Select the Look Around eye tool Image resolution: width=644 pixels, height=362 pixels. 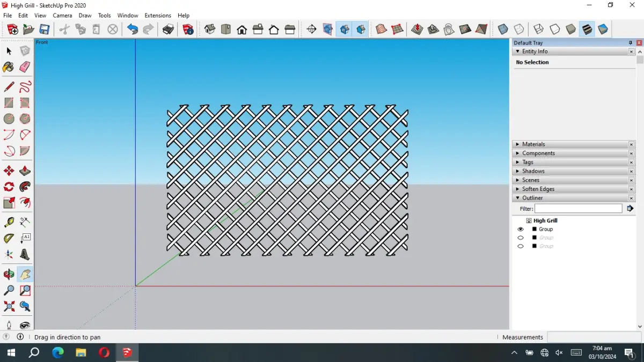pos(25,325)
